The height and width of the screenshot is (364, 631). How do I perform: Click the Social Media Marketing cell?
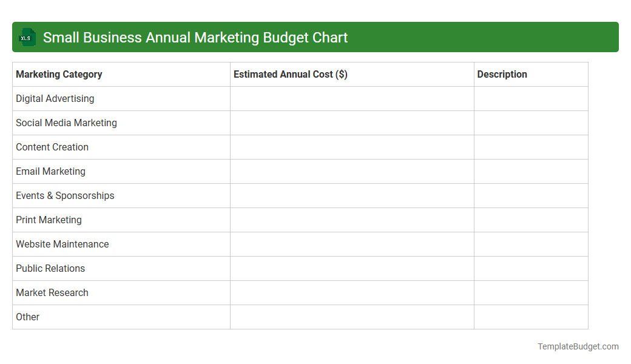[x=66, y=123]
